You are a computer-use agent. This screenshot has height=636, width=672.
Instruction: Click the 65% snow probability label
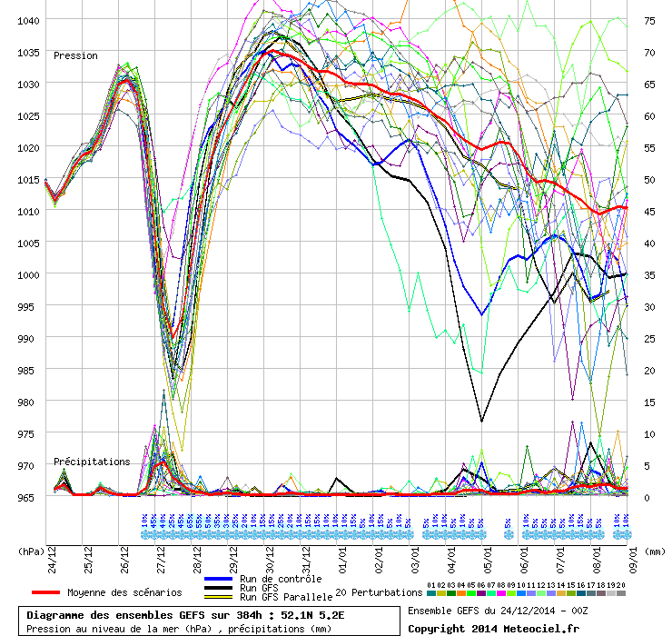tap(190, 521)
